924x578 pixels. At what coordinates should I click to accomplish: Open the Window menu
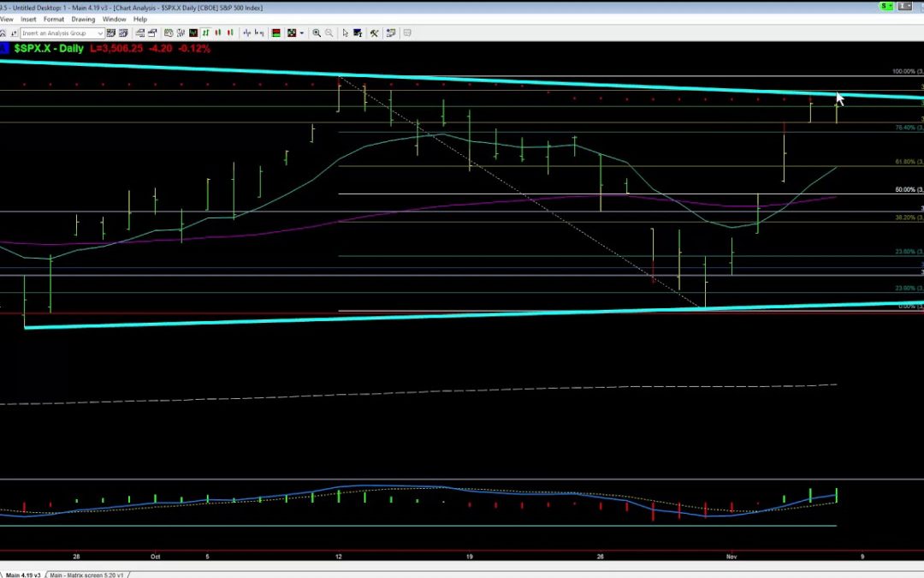coord(115,19)
